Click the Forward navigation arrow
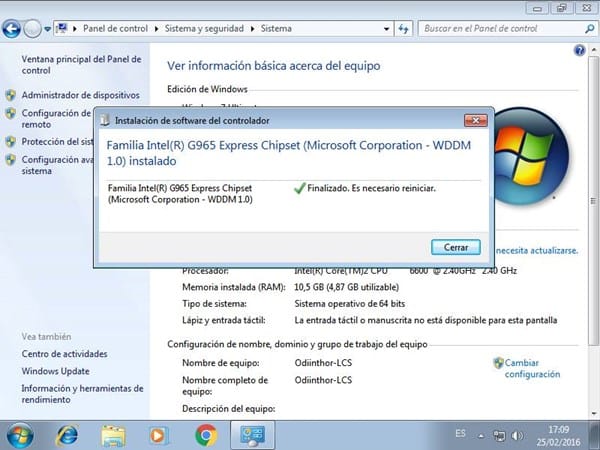600x450 pixels. click(x=32, y=29)
